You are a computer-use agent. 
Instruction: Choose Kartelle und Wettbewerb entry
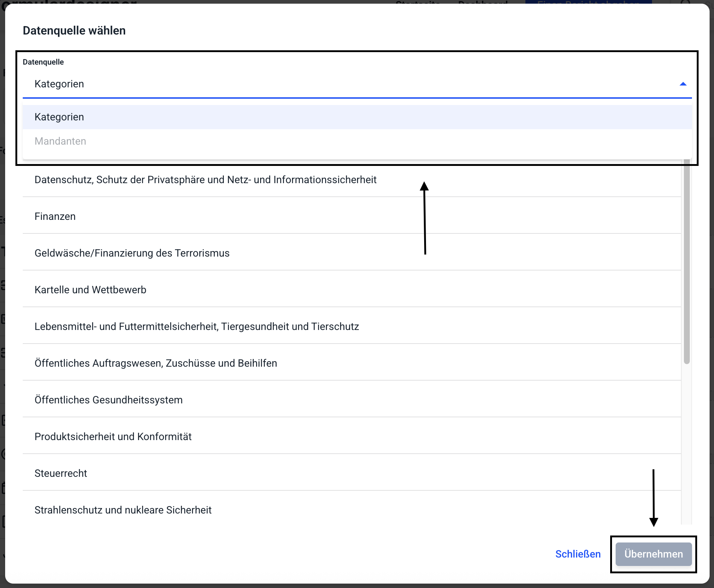(90, 290)
